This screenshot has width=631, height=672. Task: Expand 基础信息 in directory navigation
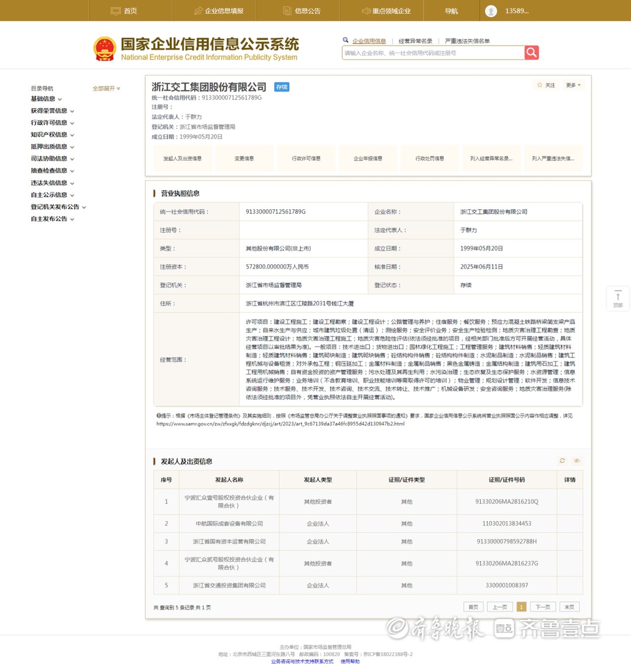[x=46, y=99]
